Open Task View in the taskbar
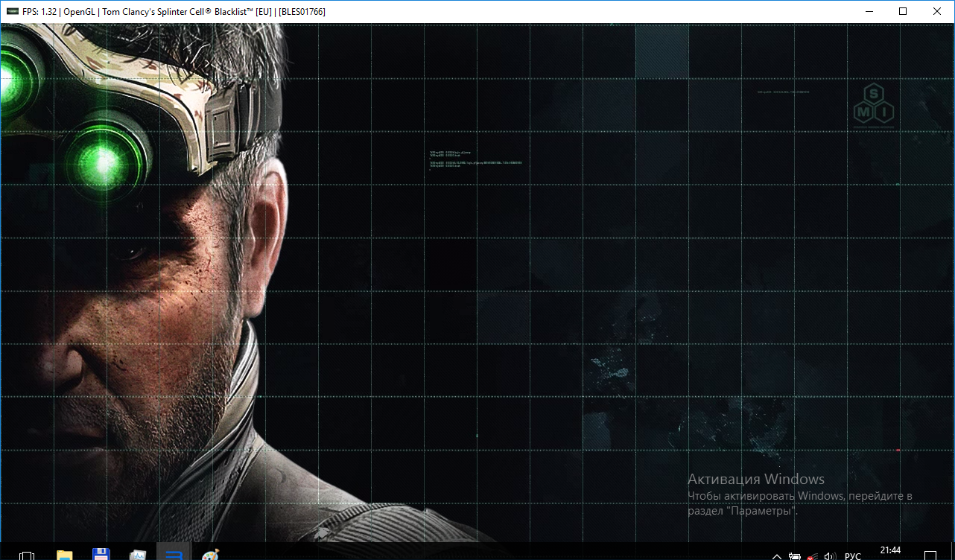The height and width of the screenshot is (560, 955). [x=27, y=555]
